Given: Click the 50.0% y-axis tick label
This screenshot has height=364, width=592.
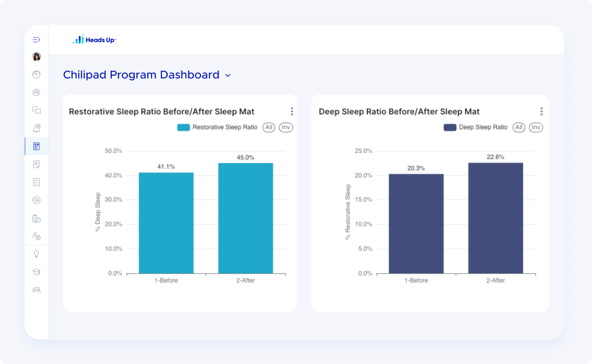Looking at the screenshot, I should [114, 151].
